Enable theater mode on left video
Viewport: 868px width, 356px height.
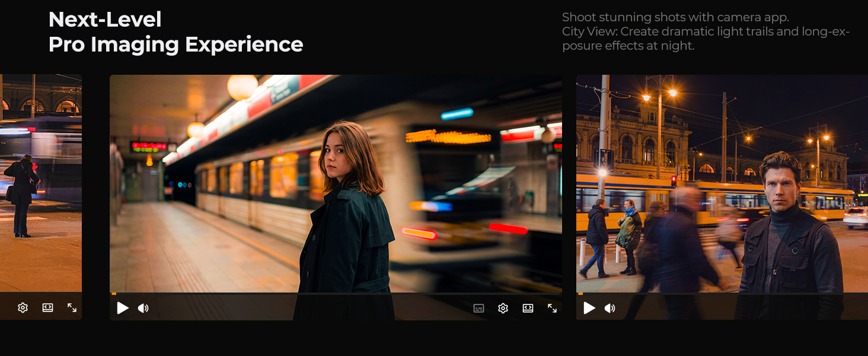tap(47, 307)
